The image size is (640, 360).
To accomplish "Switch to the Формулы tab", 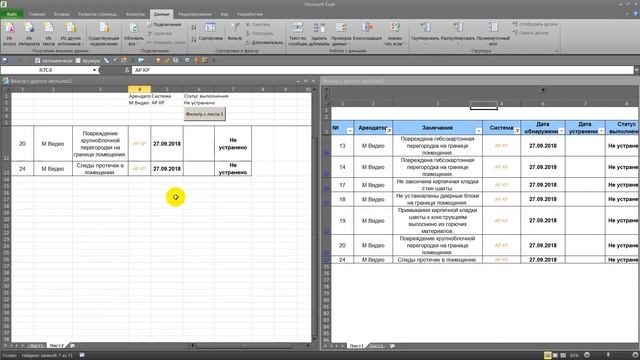I will coord(135,14).
